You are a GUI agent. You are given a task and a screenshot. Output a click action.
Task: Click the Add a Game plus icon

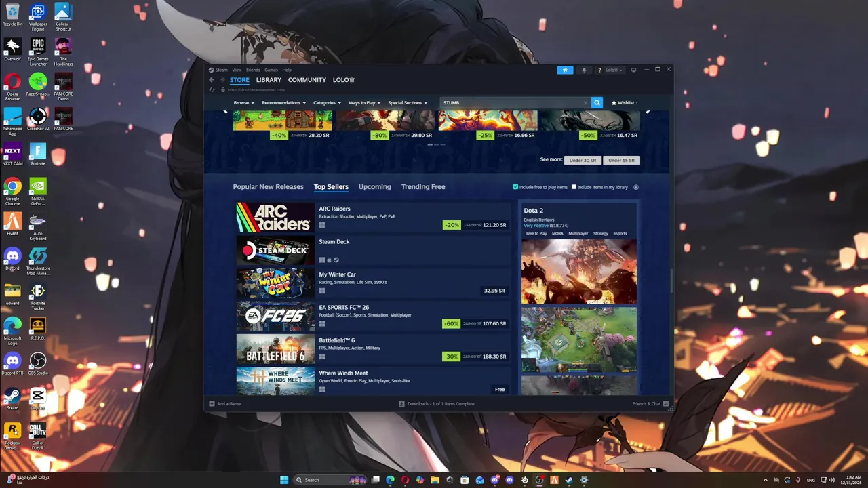point(212,404)
